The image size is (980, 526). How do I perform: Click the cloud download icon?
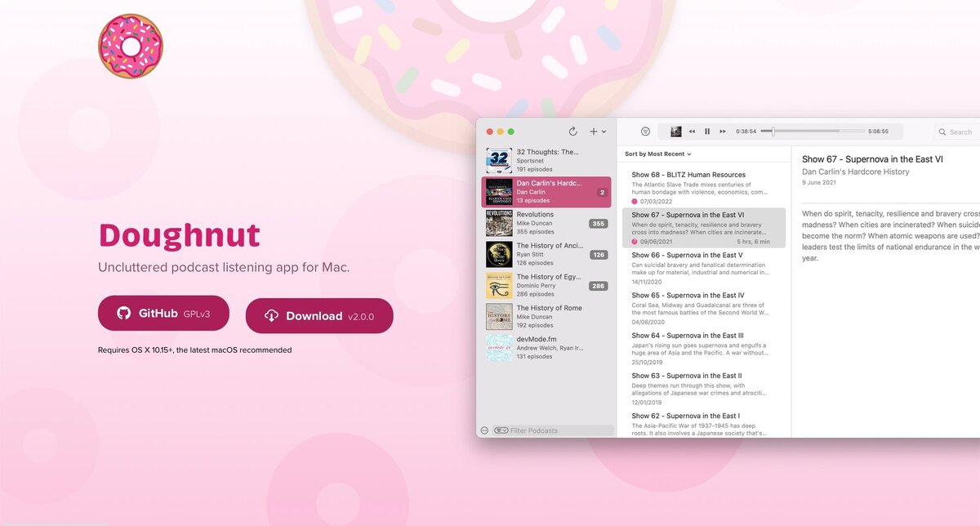coord(272,316)
